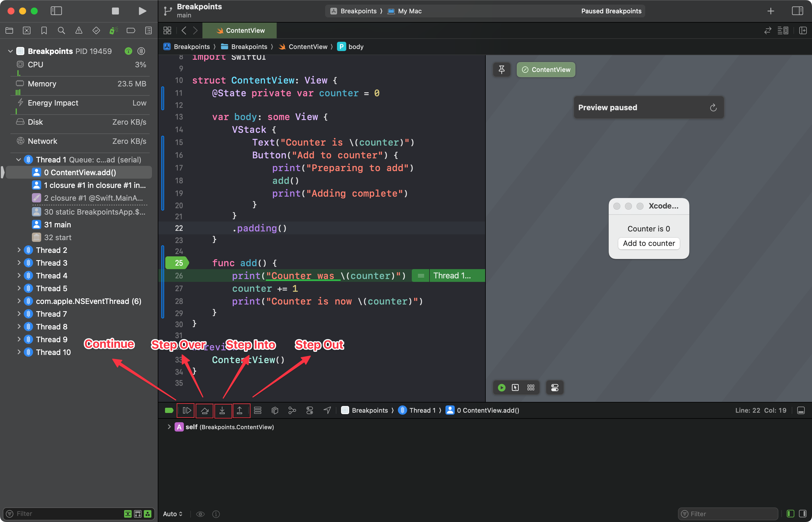Open the Auto variables scope dropdown
Screen dimensions: 812x522
coord(173,514)
